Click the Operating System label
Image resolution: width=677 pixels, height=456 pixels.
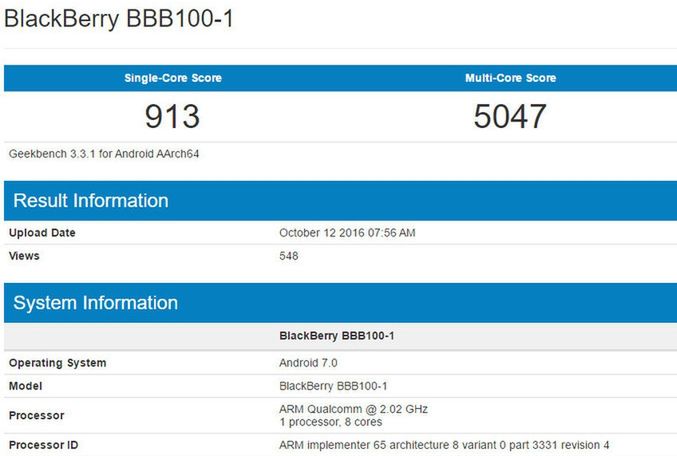[57, 363]
